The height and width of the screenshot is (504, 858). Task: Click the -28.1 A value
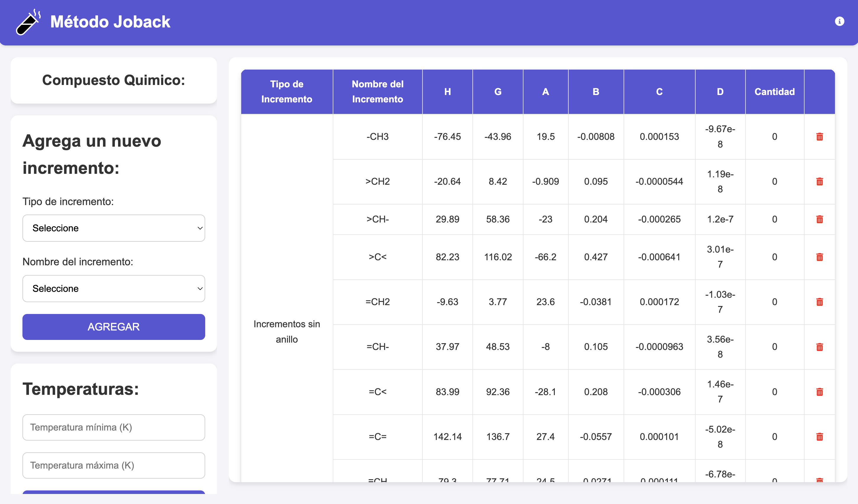545,392
